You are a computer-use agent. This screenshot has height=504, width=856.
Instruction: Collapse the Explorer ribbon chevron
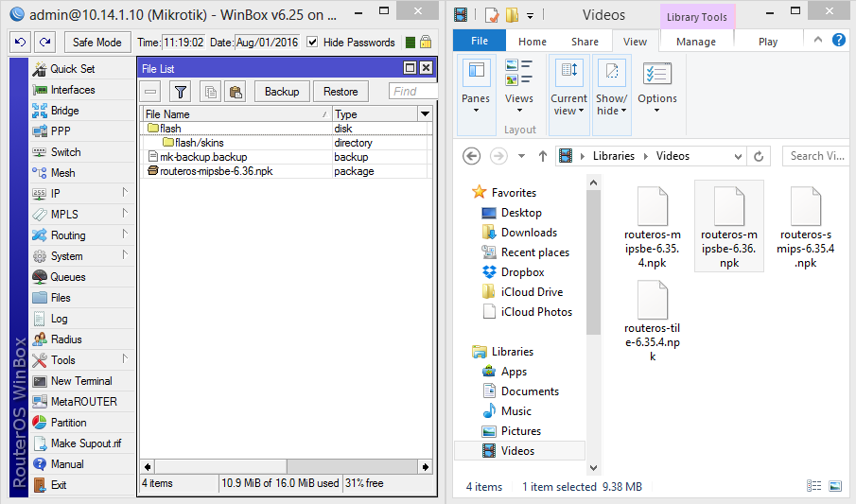coord(818,40)
